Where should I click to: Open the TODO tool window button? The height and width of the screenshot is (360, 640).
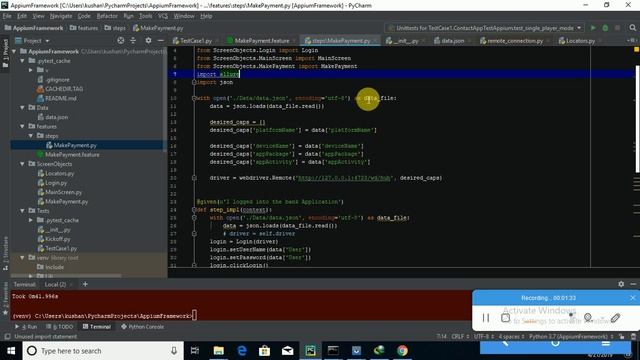pyautogui.click(x=60, y=327)
